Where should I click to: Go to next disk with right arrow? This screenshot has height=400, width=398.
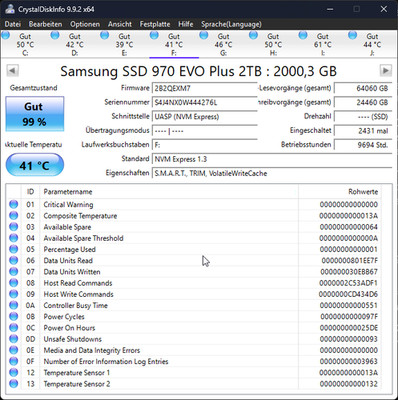[x=386, y=70]
